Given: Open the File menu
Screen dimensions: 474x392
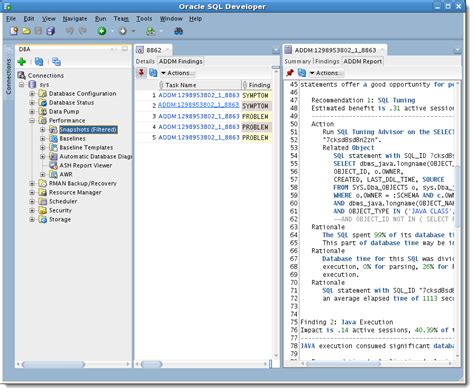Looking at the screenshot, I should [11, 19].
